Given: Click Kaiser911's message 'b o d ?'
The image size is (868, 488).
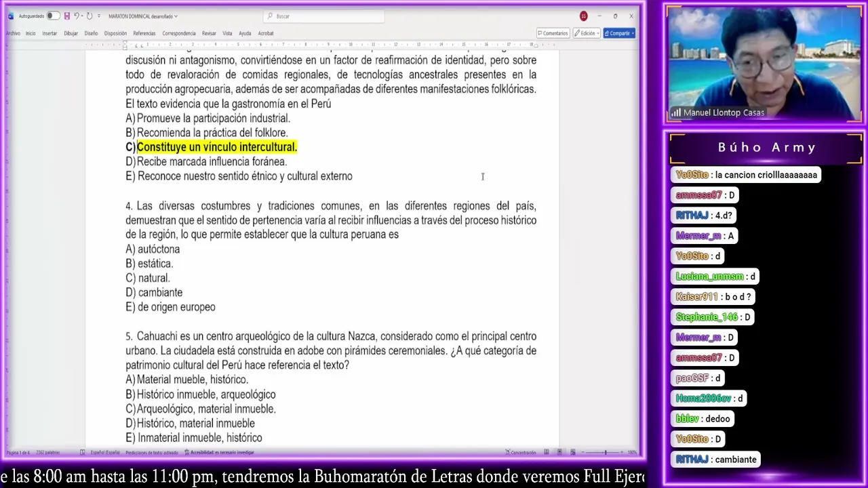Looking at the screenshot, I should [x=713, y=297].
